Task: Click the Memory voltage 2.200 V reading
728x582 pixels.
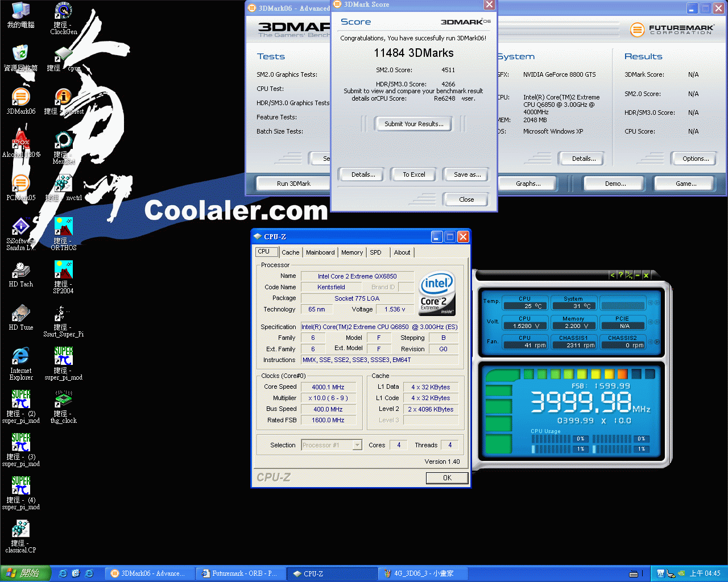Action: [x=573, y=326]
